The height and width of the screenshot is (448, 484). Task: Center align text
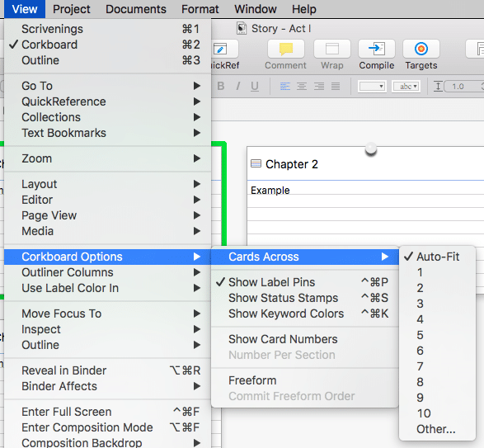coord(302,86)
